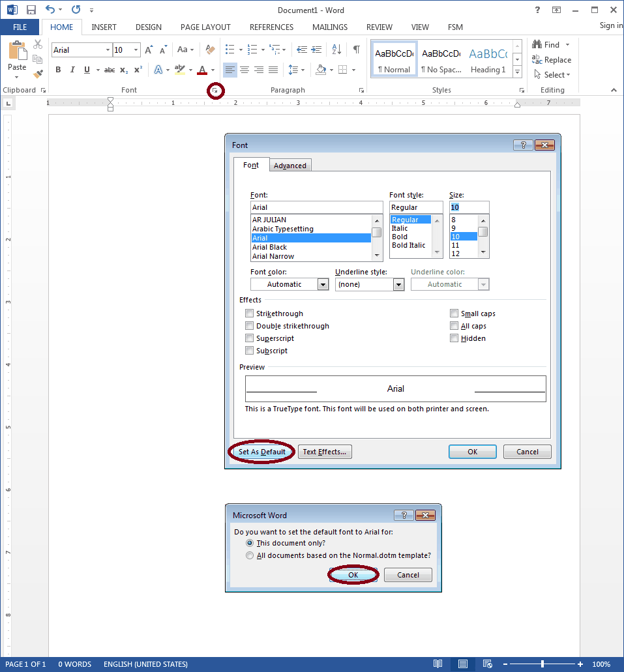624x672 pixels.
Task: Click the Text Effects A icon
Action: (158, 70)
